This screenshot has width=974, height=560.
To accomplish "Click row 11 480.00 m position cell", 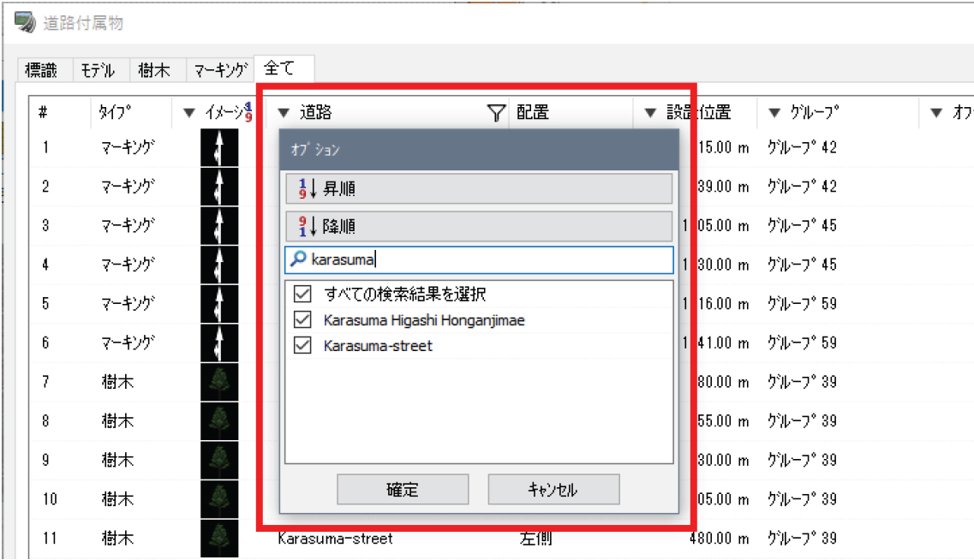I will click(x=719, y=539).
